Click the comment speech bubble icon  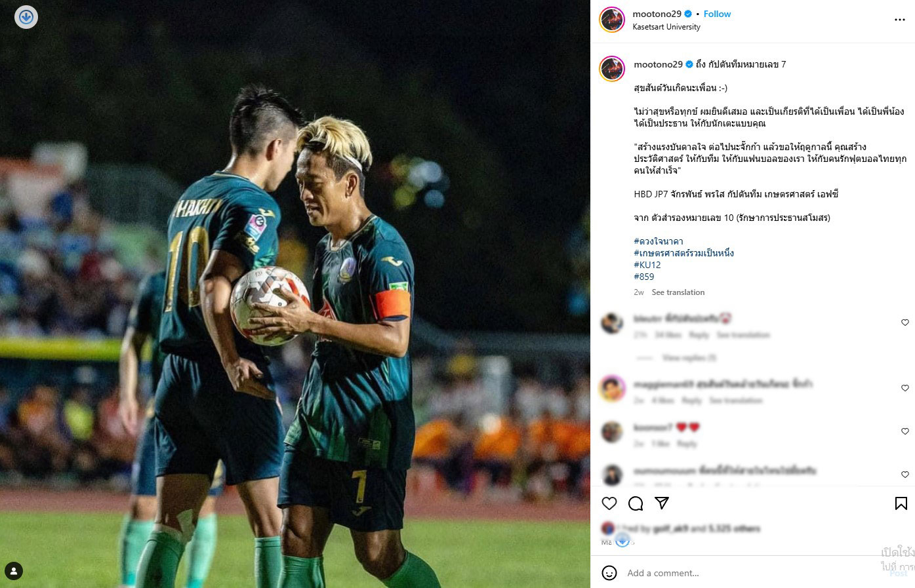[636, 503]
